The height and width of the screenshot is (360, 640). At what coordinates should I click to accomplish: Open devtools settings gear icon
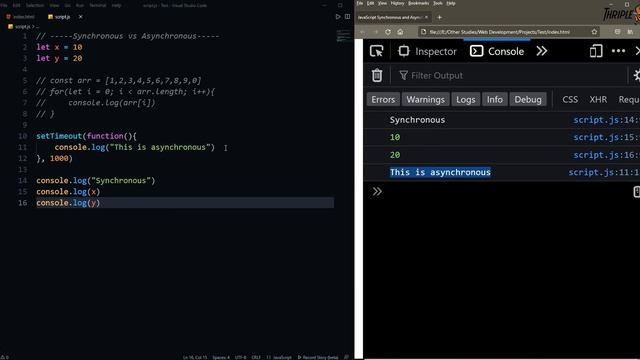tap(636, 76)
